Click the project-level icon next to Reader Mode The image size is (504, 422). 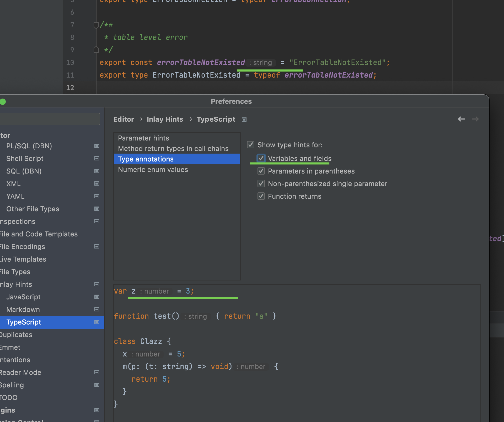[x=97, y=372]
